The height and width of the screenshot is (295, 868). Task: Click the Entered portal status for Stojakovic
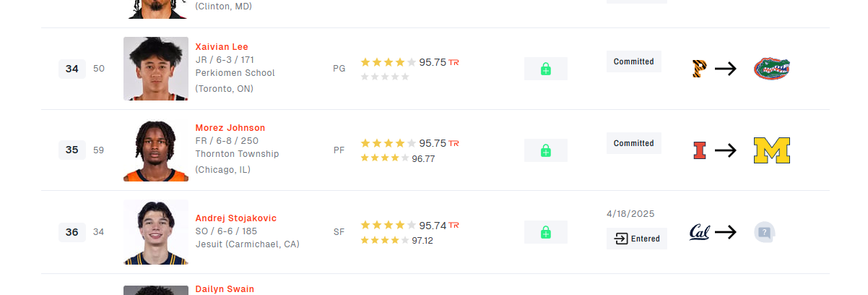click(x=637, y=239)
